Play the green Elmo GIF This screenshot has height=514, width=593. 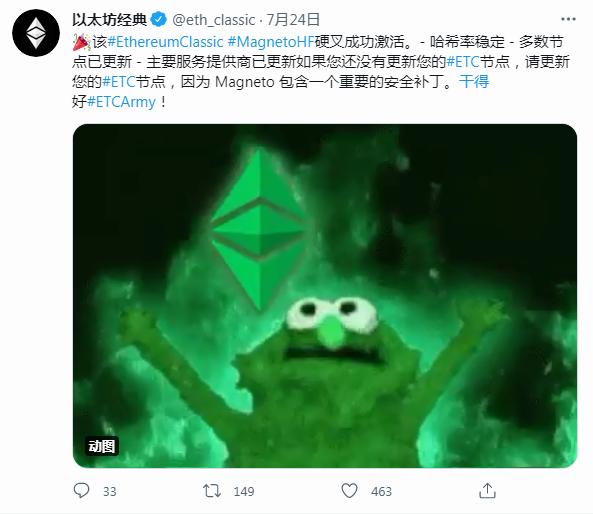[x=325, y=296]
